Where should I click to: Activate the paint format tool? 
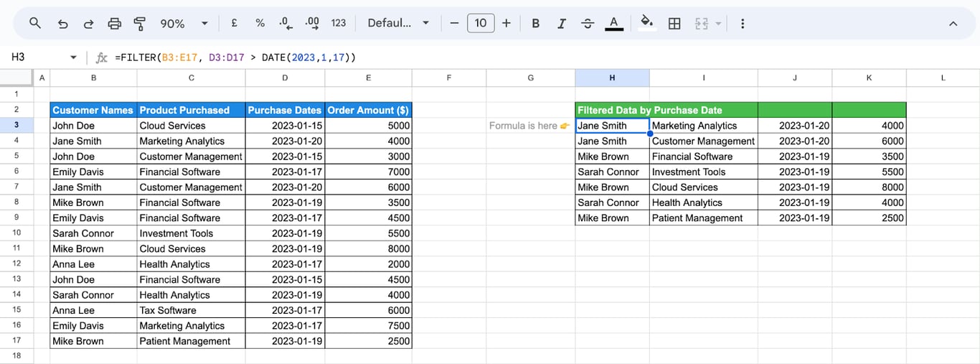tap(140, 23)
